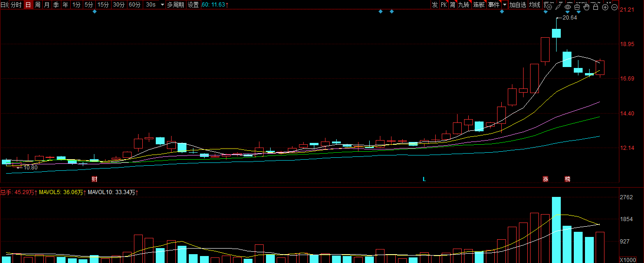Switch to the 30分 chart period
This screenshot has height=263, width=644.
(x=119, y=5)
